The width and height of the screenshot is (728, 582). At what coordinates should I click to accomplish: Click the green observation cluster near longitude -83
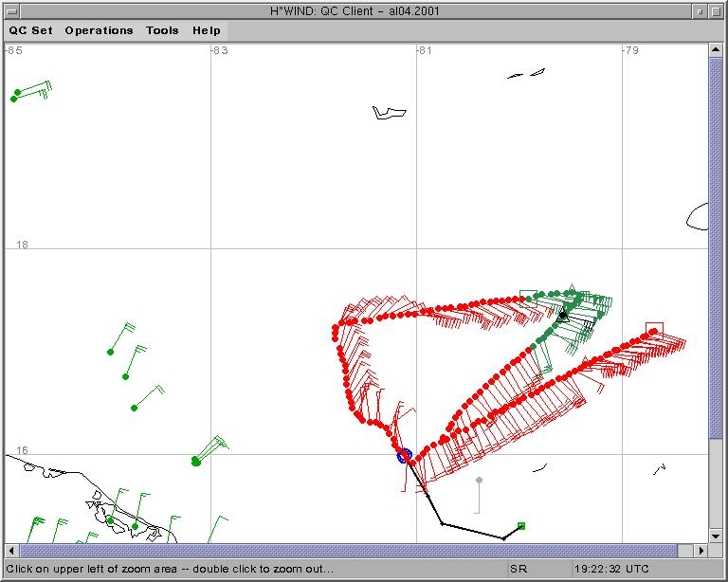[195, 461]
